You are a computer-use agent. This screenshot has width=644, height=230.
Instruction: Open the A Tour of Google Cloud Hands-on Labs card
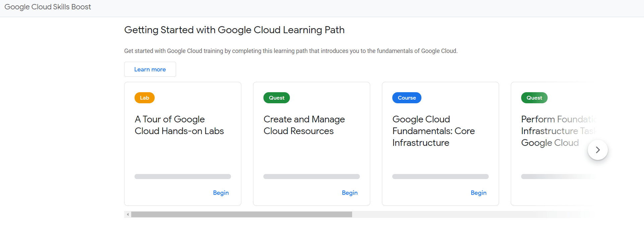point(179,125)
